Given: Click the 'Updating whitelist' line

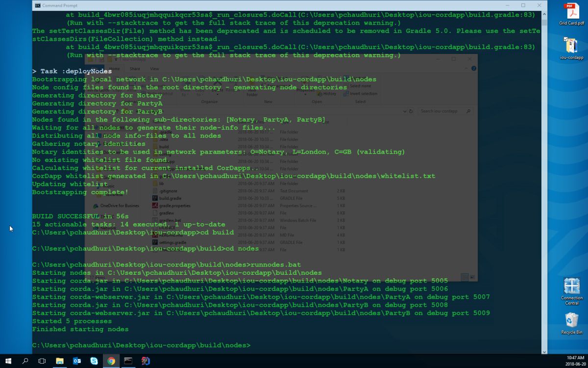Looking at the screenshot, I should [x=70, y=184].
